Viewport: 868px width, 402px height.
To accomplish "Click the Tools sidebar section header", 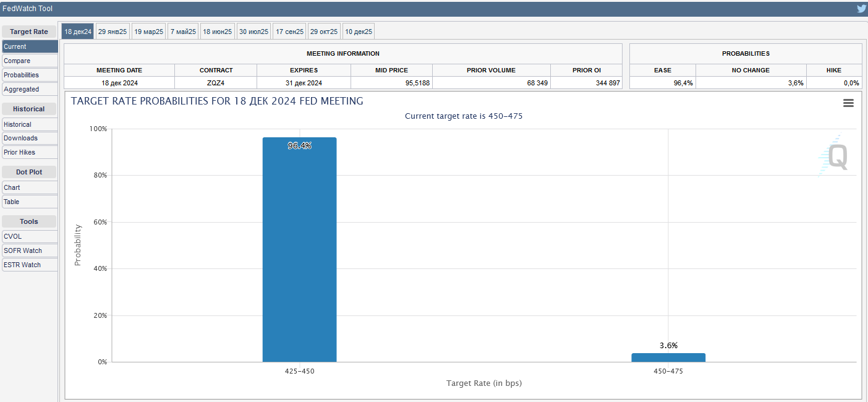I will point(29,221).
